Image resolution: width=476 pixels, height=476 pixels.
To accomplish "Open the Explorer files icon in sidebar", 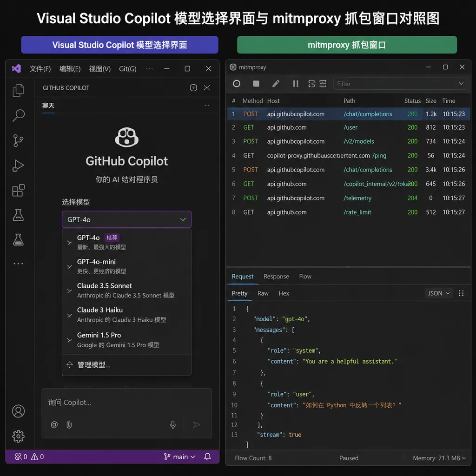I will (x=18, y=91).
